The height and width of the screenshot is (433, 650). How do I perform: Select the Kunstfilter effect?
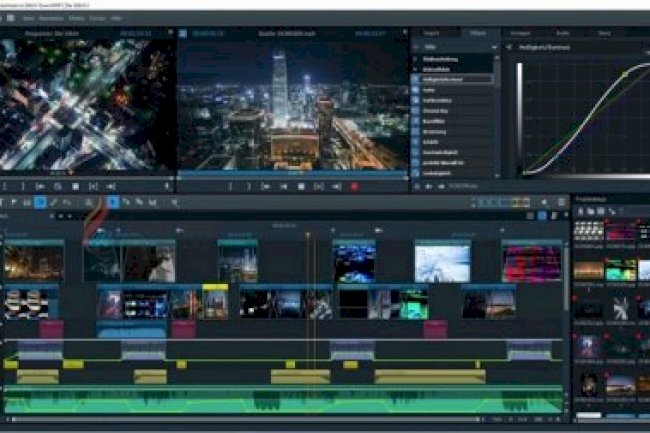click(452, 121)
